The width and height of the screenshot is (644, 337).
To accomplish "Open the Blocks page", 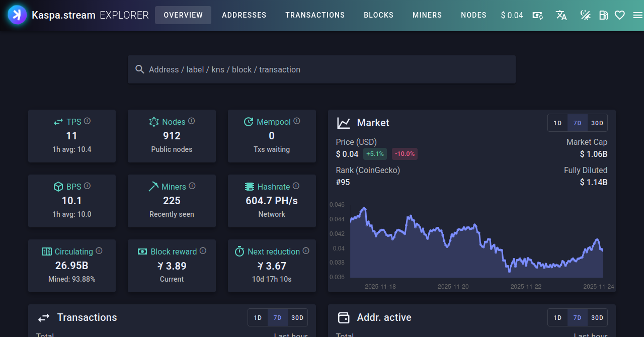I will [x=378, y=15].
